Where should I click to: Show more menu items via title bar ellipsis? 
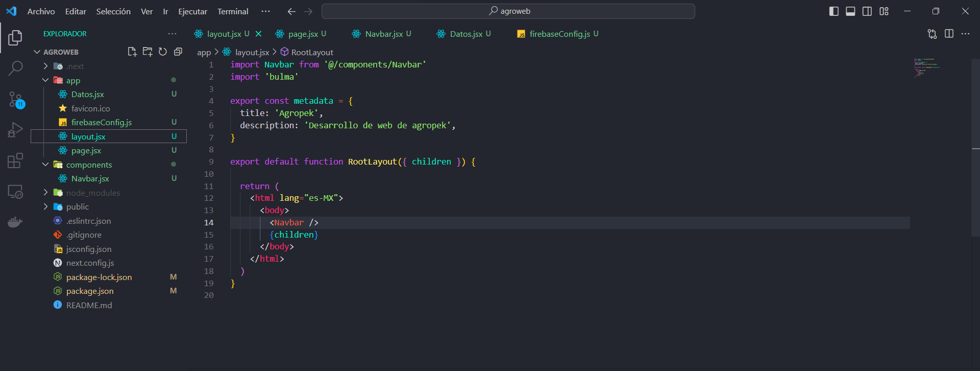coord(265,11)
